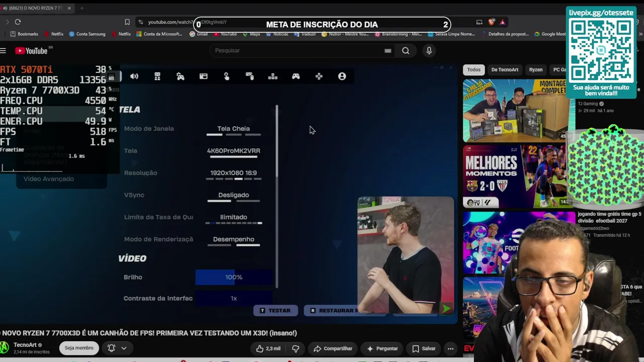
Task: Open more actions three-dot menu
Action: pos(451,348)
